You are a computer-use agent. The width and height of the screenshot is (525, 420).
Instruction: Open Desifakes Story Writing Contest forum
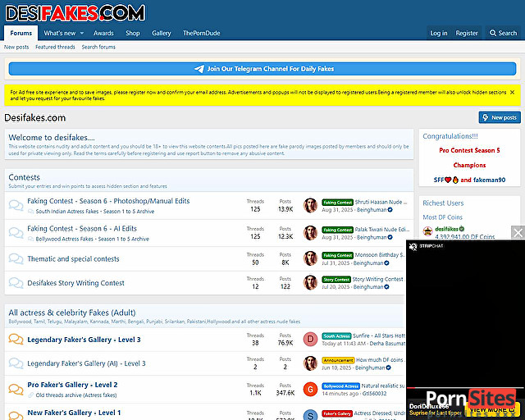[x=75, y=283]
